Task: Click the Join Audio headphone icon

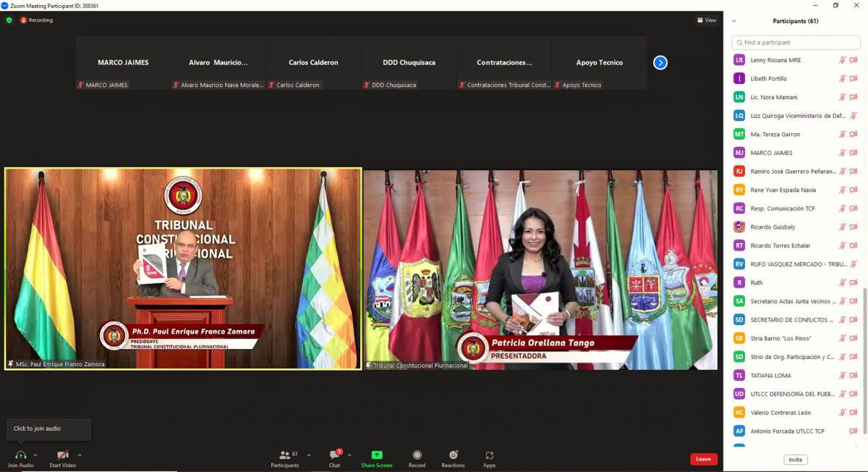Action: pos(20,455)
